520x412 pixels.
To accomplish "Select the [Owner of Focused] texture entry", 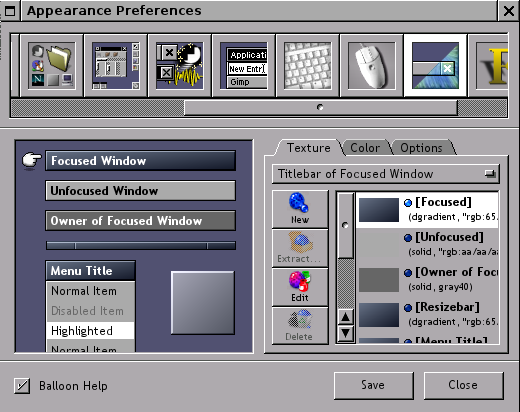I will 427,280.
